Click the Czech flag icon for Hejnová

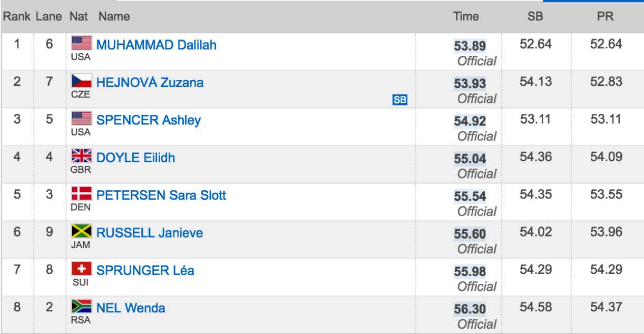tap(82, 81)
